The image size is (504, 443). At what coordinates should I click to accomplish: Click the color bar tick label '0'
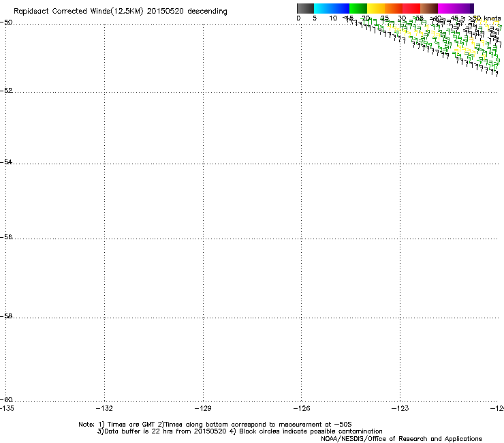(x=298, y=18)
